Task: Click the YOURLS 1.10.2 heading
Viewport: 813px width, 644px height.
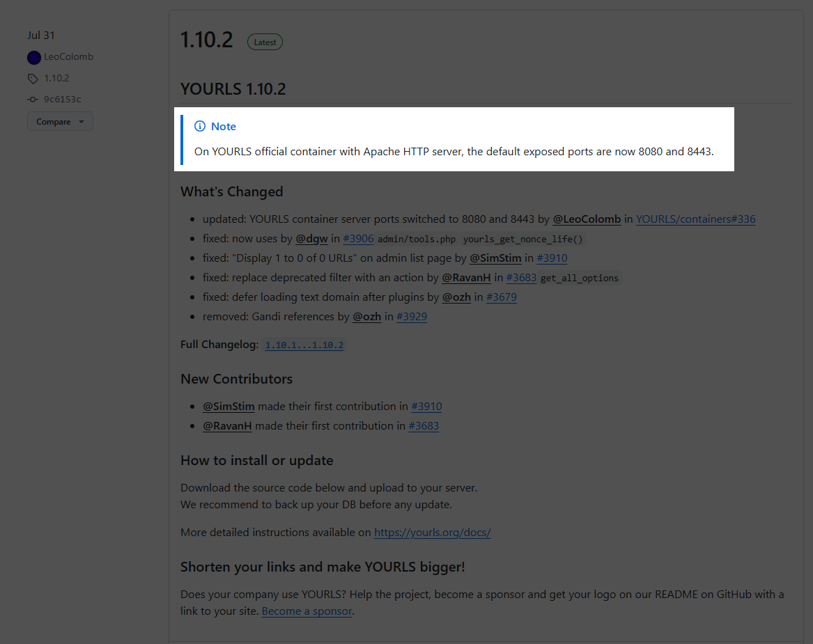Action: (233, 89)
